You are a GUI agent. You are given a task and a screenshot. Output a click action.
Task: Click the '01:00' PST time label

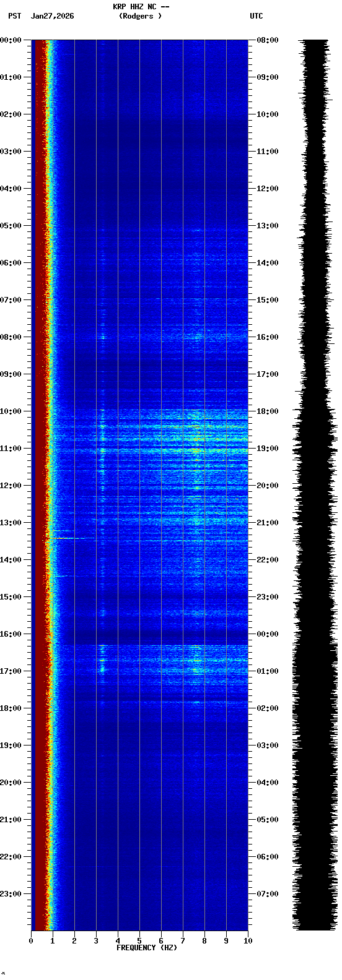(11, 77)
